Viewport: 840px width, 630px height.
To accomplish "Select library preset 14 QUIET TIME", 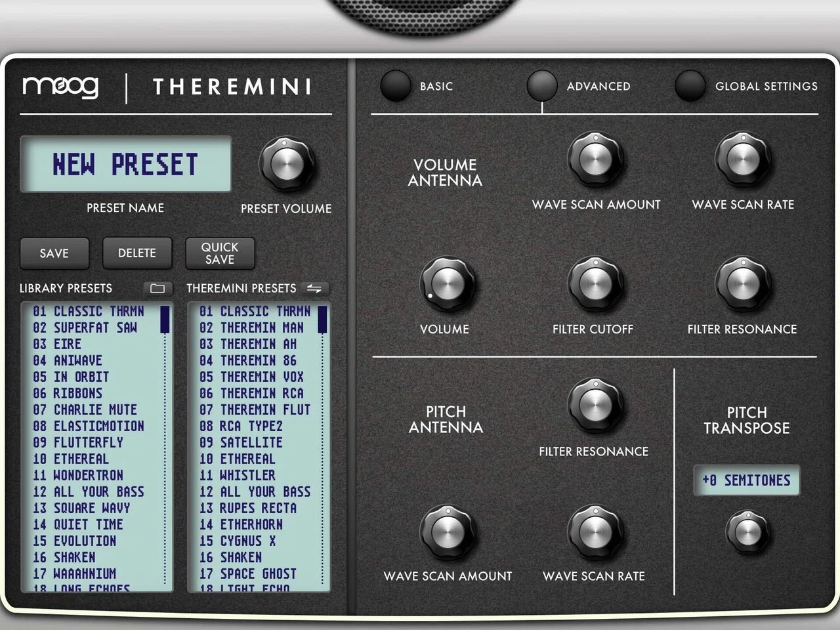I will click(78, 524).
